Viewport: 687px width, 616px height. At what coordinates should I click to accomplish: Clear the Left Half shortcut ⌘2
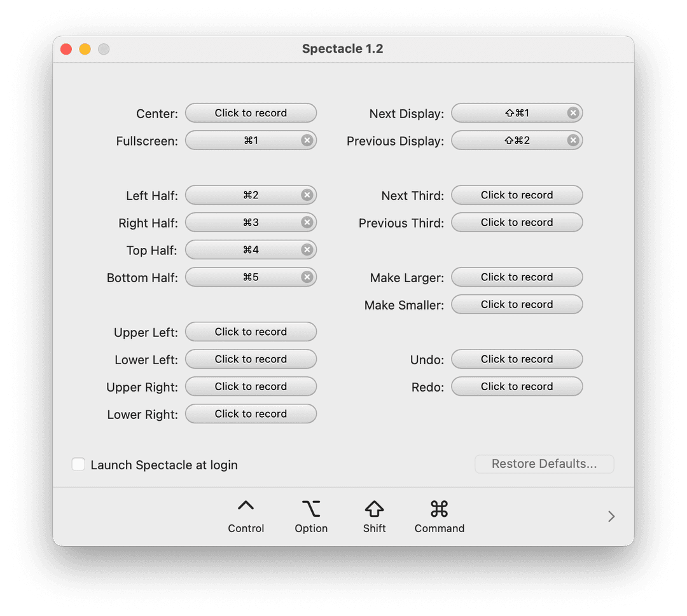click(307, 195)
